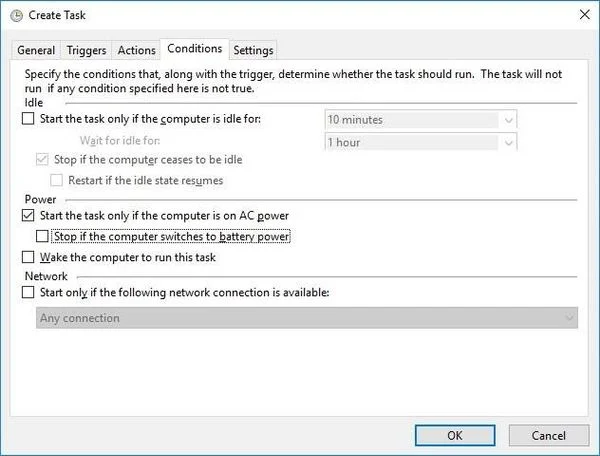Viewport: 600px width, 456px height.
Task: Check wake the computer to run task
Action: 27,258
